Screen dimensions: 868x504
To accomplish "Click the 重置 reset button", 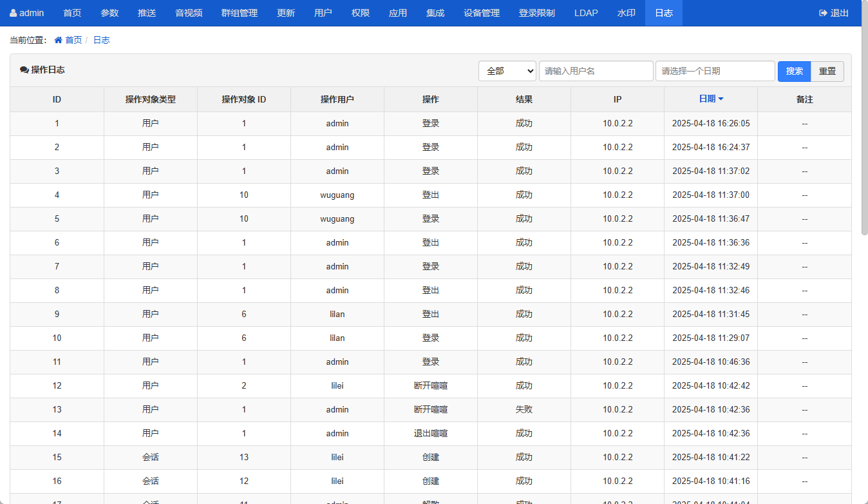I will (827, 71).
